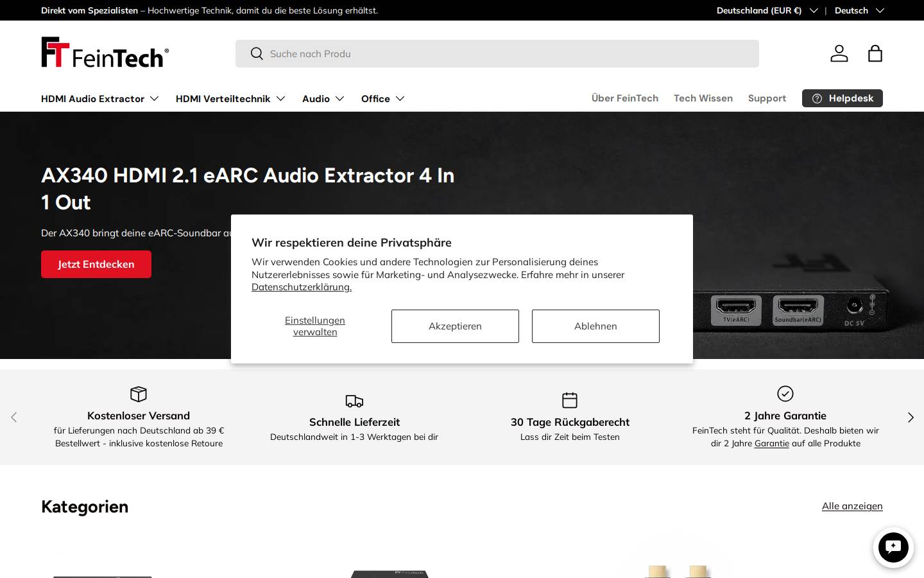Accept cookies with Akzeptieren
The width and height of the screenshot is (924, 578).
tap(455, 326)
